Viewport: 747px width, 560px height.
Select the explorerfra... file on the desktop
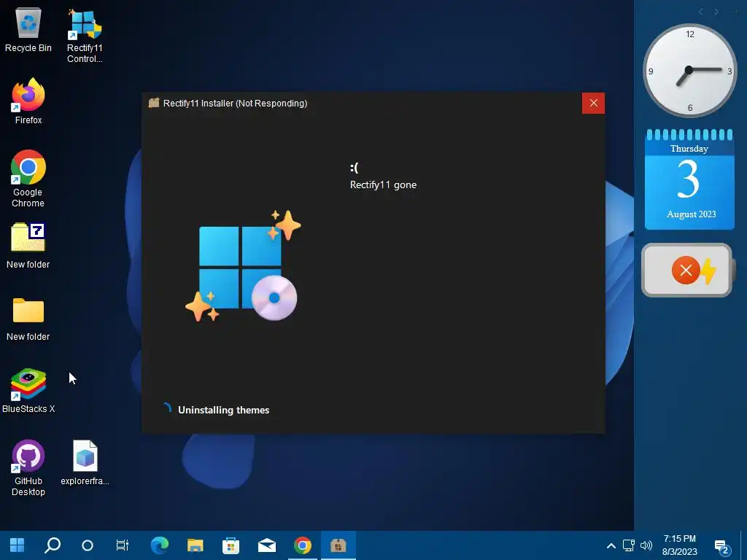coord(85,462)
